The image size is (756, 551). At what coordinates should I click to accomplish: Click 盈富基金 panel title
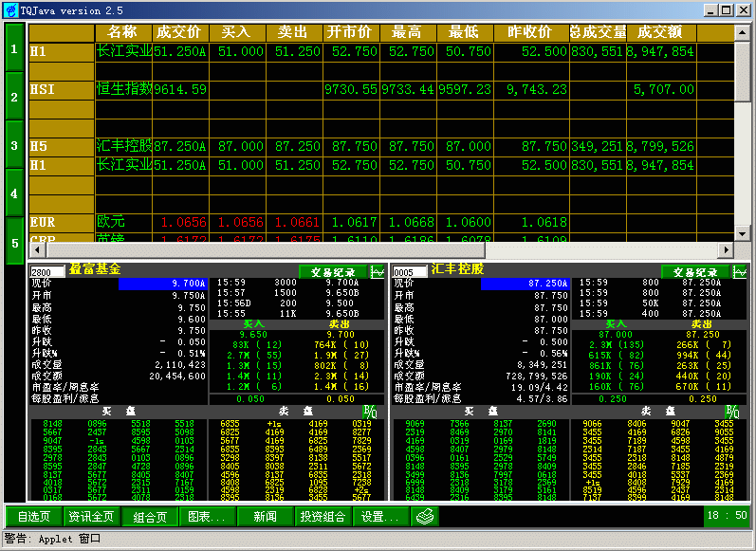[x=95, y=269]
